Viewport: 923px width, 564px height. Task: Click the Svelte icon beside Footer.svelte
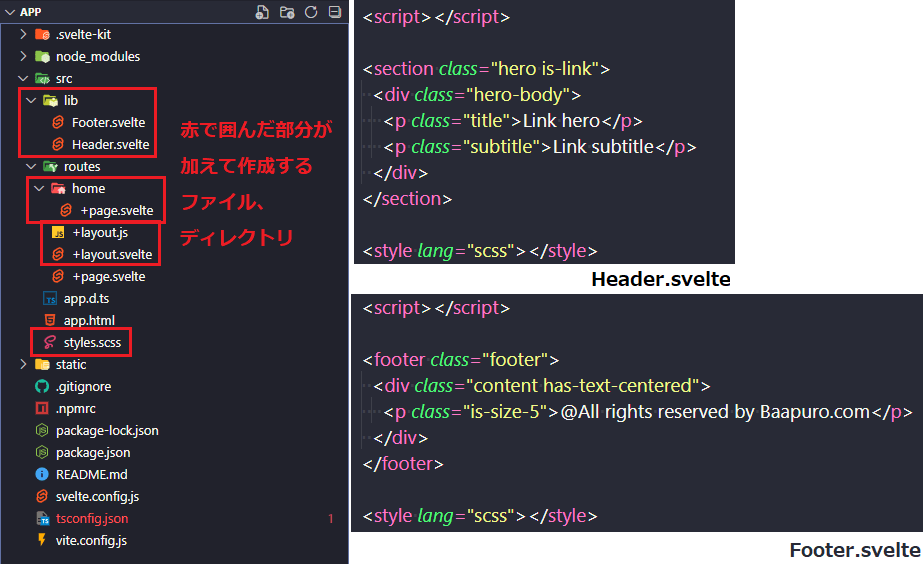(58, 122)
